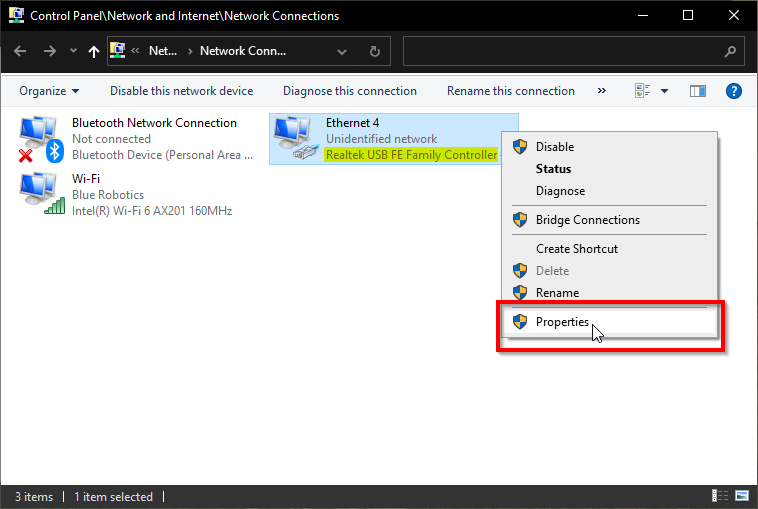Click the shield icon beside Properties
This screenshot has width=758, height=509.
(x=520, y=322)
